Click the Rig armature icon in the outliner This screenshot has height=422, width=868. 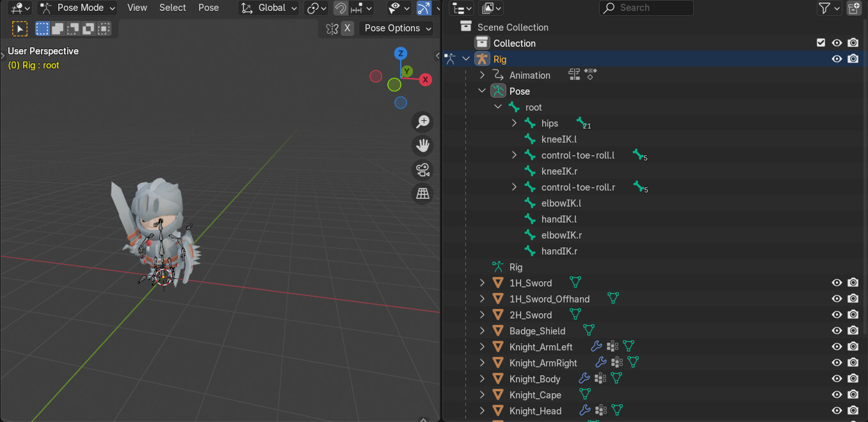[x=482, y=58]
